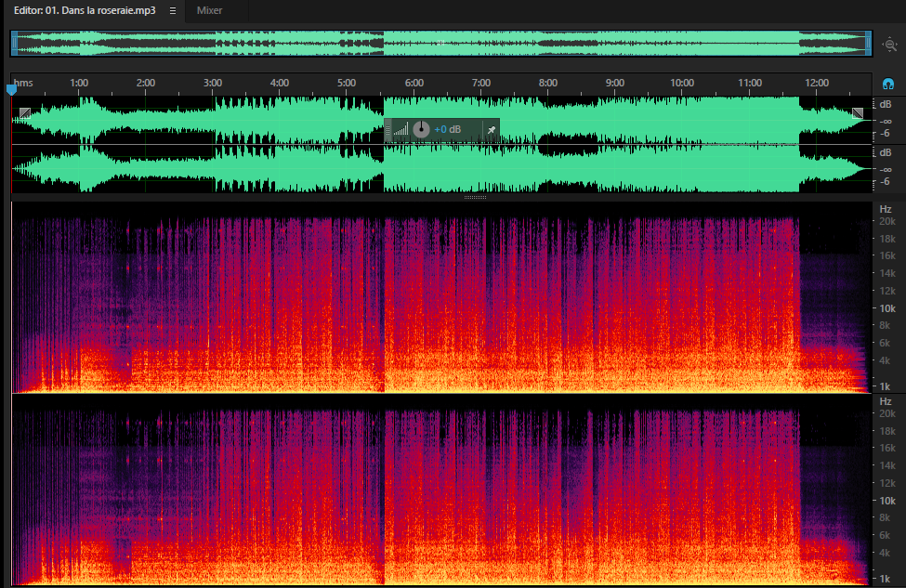Select the Editor: 01. Dans la roseraie.mp3 tab
The image size is (906, 588).
tap(85, 10)
